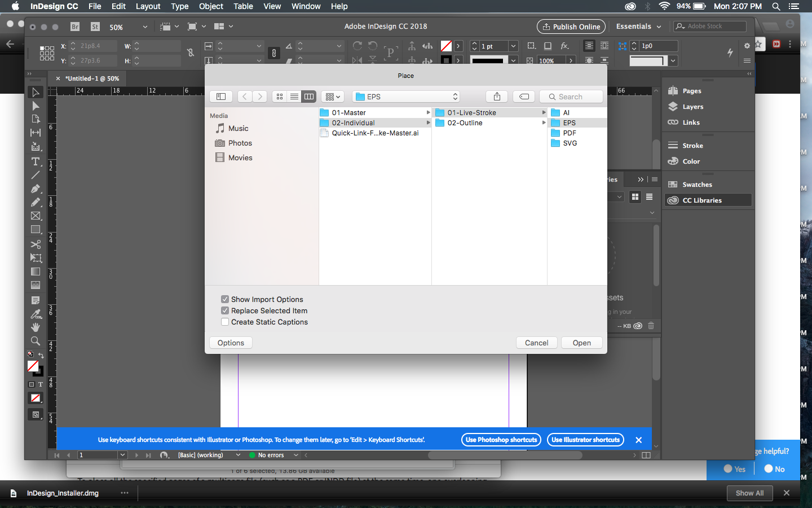This screenshot has height=508, width=812.
Task: Click the Options button
Action: [231, 343]
